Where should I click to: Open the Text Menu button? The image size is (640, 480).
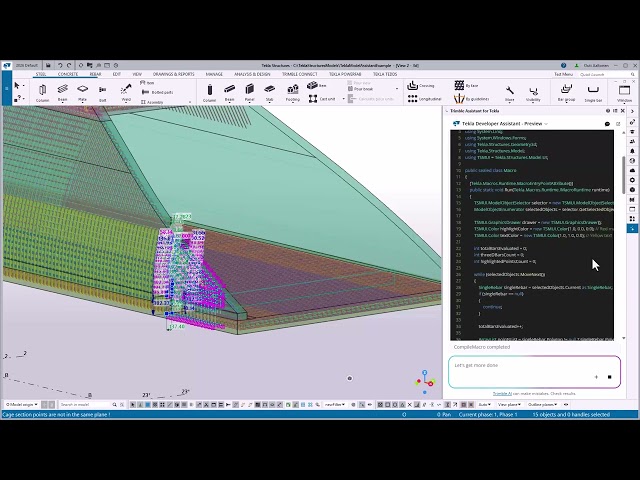coord(563,74)
